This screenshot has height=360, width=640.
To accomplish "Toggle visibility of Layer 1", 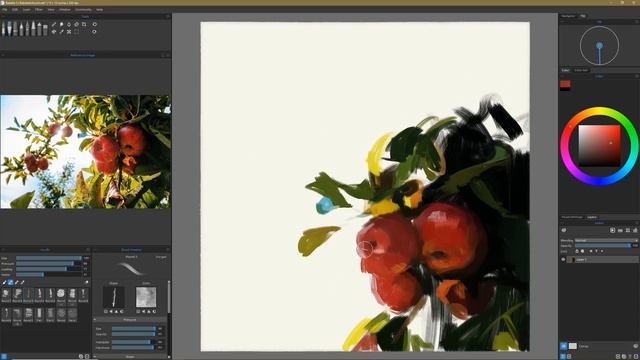I will (563, 260).
